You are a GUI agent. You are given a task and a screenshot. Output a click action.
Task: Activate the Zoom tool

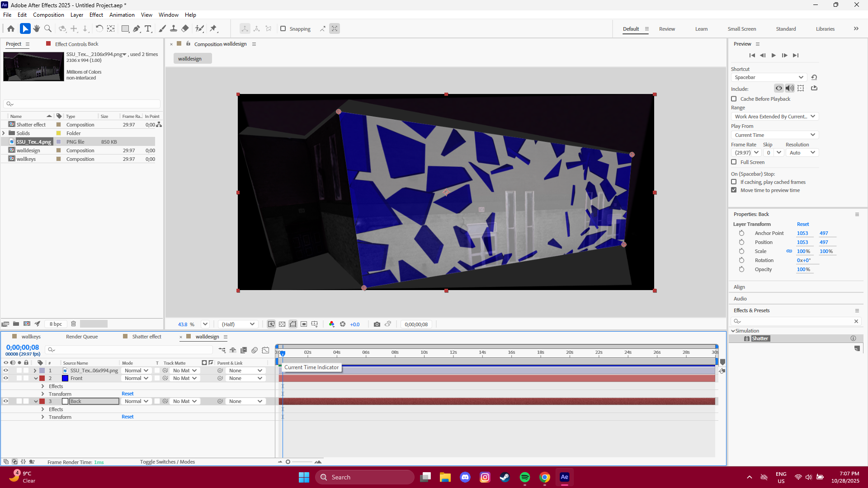(47, 28)
